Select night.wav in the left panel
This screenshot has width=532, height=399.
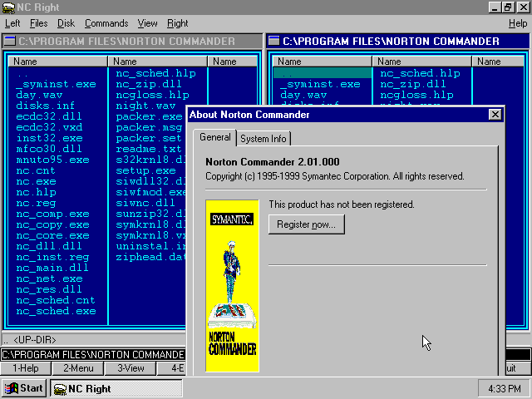145,106
